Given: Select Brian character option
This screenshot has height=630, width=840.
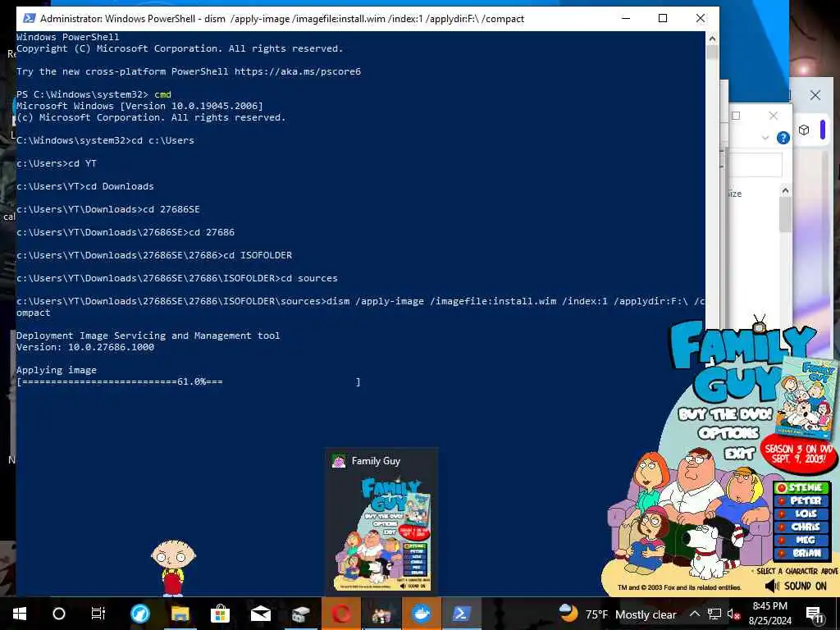Looking at the screenshot, I should pos(801,553).
